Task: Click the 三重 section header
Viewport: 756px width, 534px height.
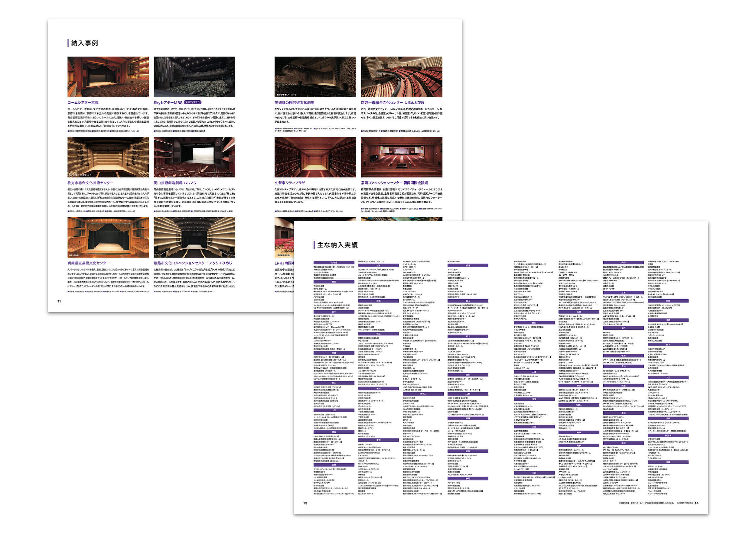Action: coord(534,372)
